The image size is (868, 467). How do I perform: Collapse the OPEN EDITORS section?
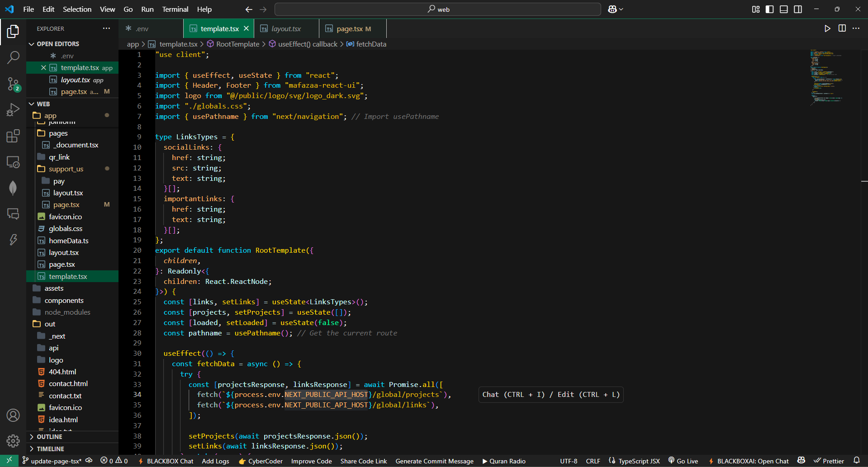point(57,44)
